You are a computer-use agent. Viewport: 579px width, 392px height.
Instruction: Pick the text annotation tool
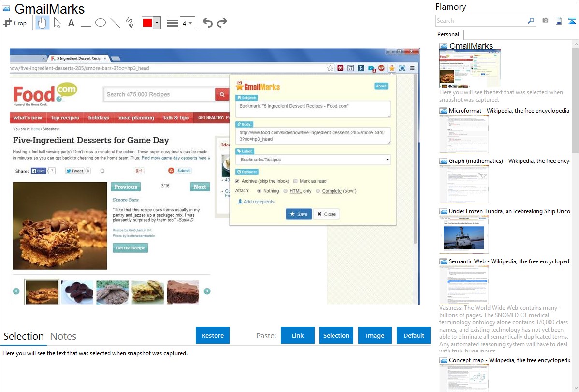(71, 23)
